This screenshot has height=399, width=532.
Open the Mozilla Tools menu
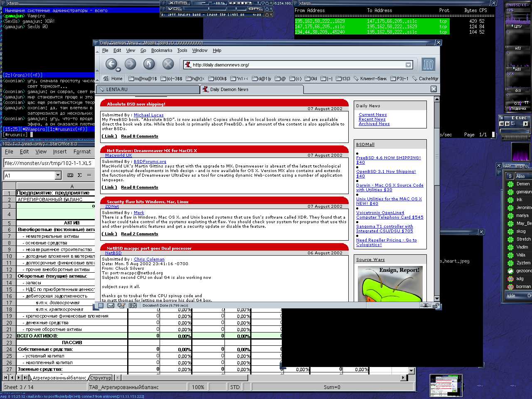pos(182,50)
